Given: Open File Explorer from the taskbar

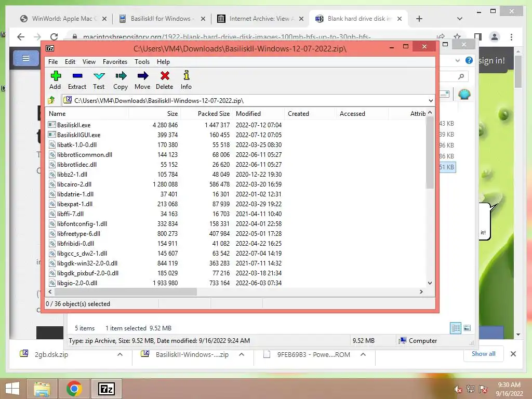Looking at the screenshot, I should 42,389.
